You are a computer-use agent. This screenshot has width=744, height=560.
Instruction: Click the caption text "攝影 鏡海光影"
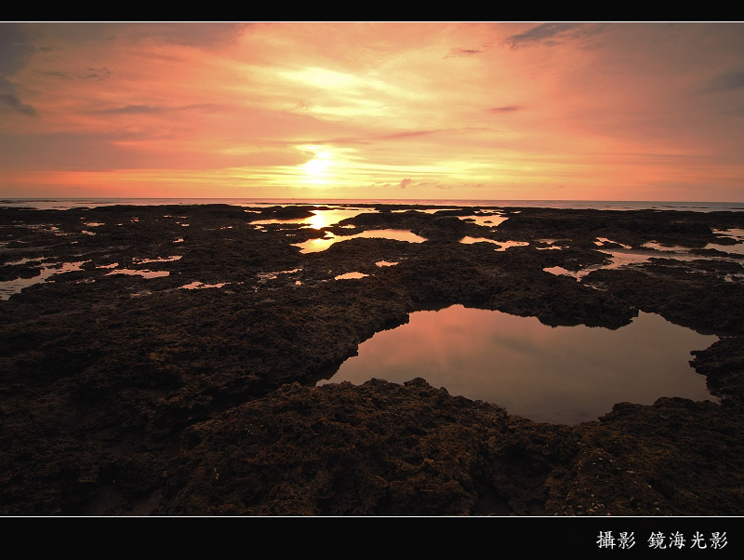[x=662, y=540]
